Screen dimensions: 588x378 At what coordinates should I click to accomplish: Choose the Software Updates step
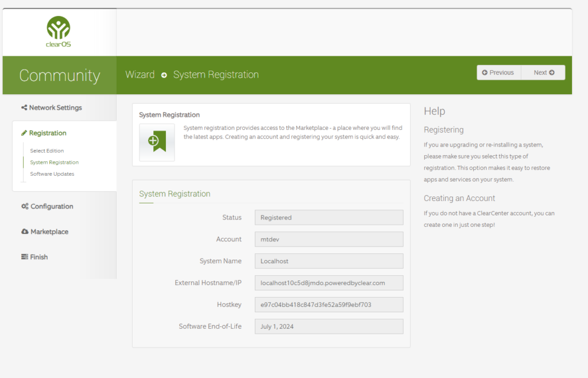(52, 174)
